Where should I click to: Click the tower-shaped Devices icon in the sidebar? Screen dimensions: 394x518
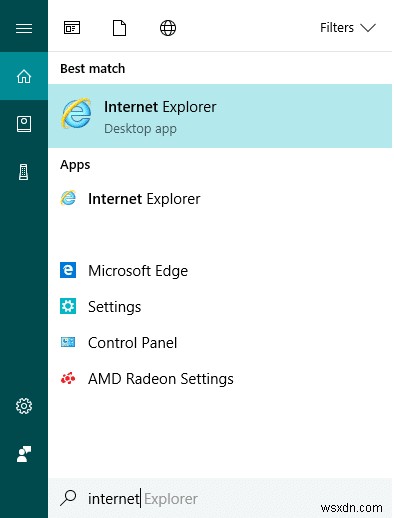tap(24, 172)
